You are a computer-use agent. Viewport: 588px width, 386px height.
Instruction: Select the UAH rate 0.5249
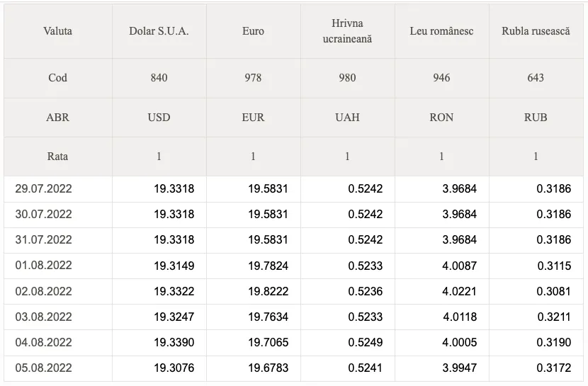[x=366, y=342]
